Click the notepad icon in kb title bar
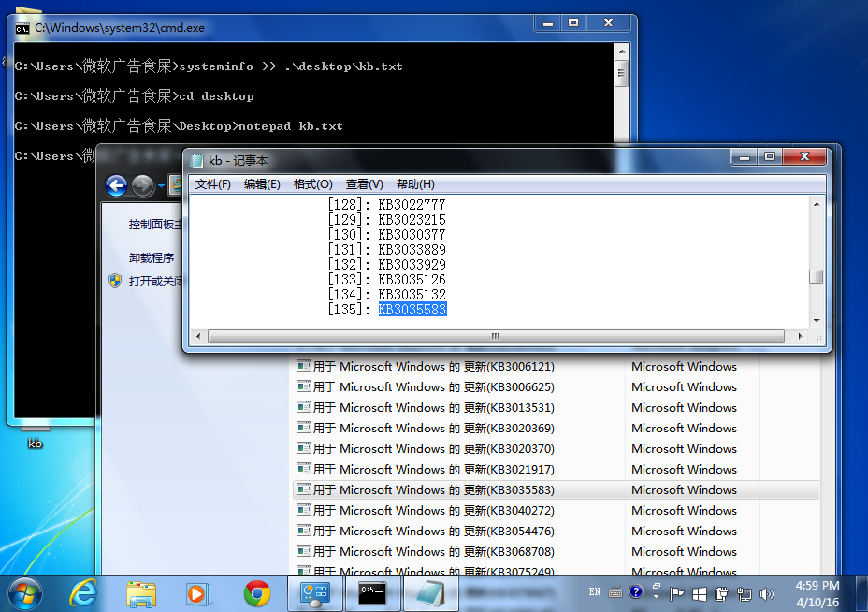The image size is (868, 612). click(x=196, y=161)
